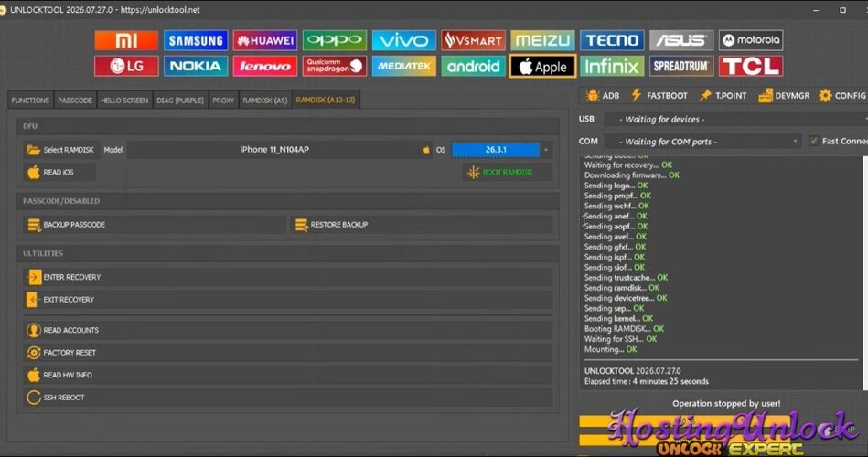Toggle the Fast Connect checkbox

pyautogui.click(x=814, y=141)
